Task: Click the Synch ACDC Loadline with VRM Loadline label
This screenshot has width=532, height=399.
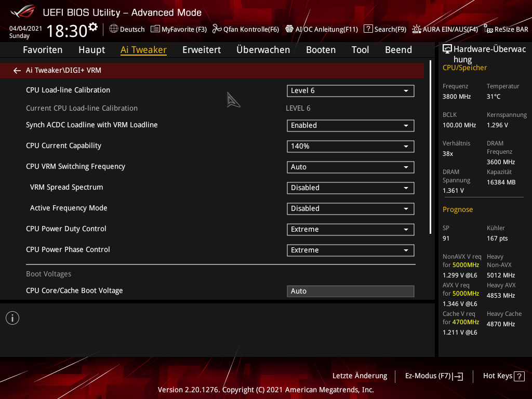Action: pos(92,125)
